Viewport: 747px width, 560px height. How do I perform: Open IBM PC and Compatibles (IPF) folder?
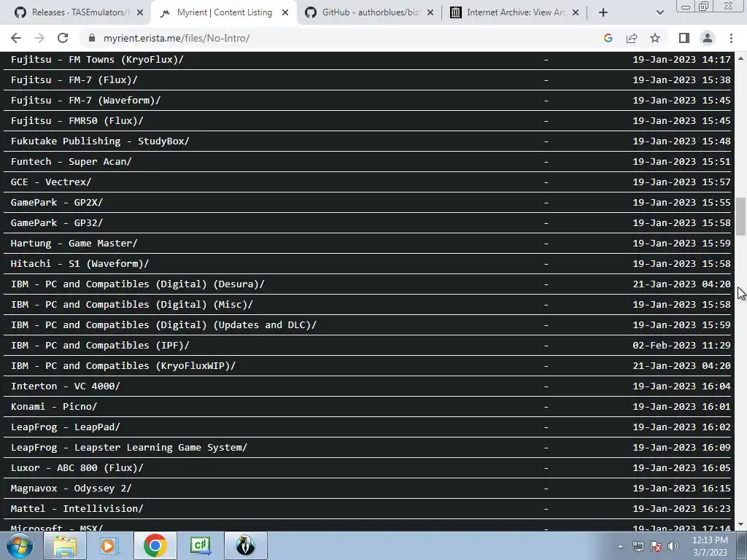(x=100, y=346)
